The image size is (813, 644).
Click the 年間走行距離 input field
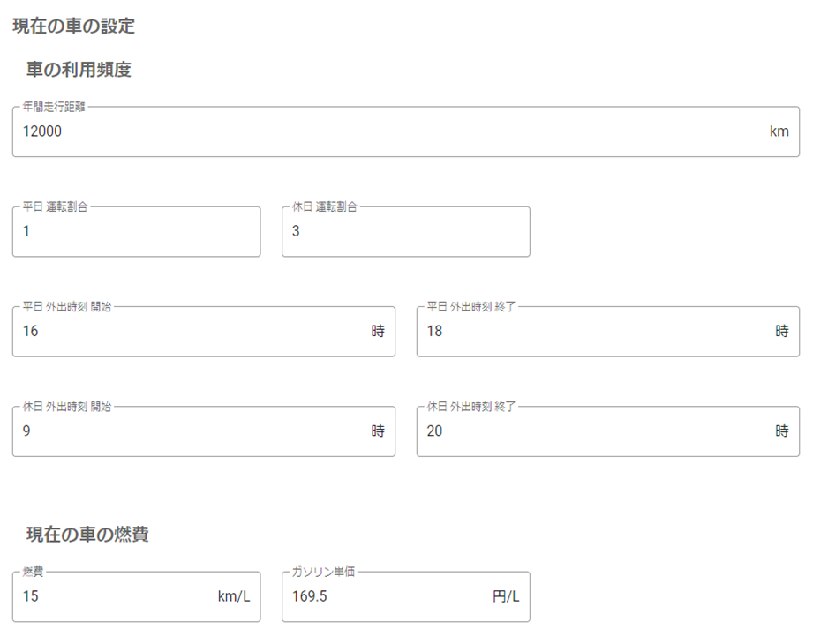[x=406, y=131]
